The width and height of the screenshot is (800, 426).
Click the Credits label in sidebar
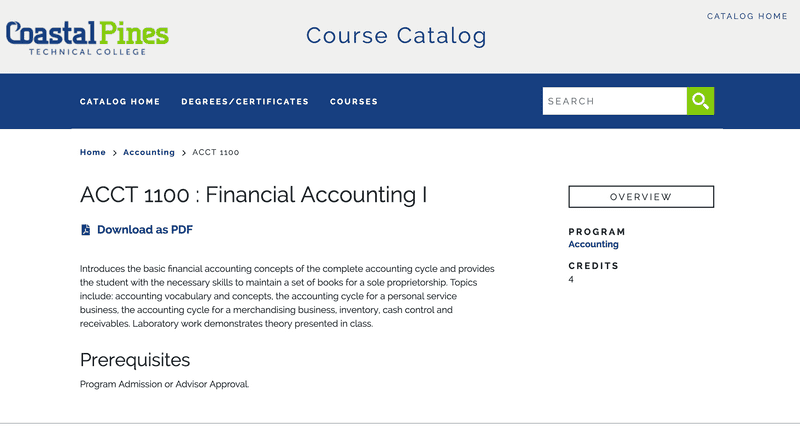(x=594, y=266)
